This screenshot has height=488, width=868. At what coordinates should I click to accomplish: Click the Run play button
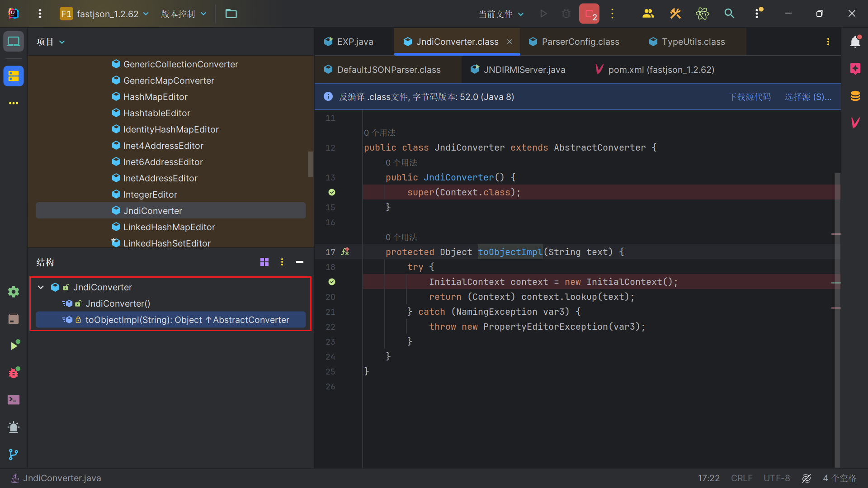click(x=543, y=14)
